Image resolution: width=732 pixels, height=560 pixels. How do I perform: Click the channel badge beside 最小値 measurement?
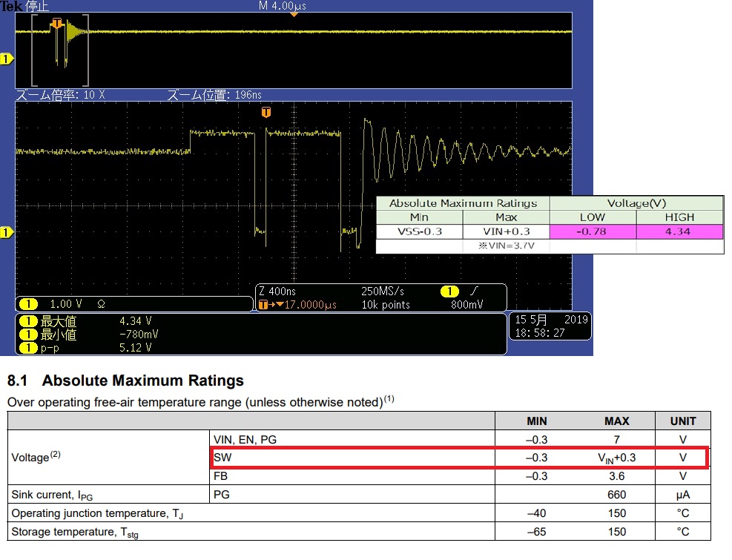tap(28, 335)
